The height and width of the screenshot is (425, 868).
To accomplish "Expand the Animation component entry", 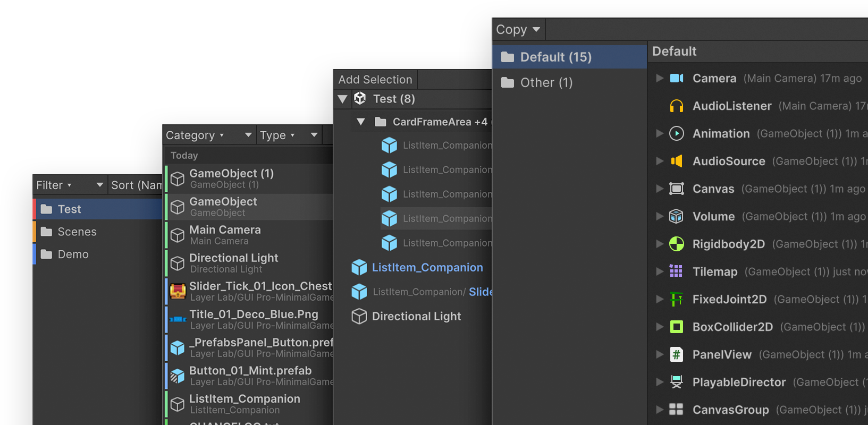I will (x=660, y=133).
